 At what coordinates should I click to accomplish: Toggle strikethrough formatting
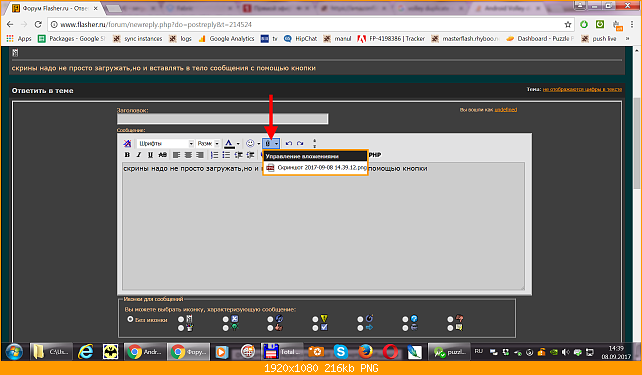(163, 155)
